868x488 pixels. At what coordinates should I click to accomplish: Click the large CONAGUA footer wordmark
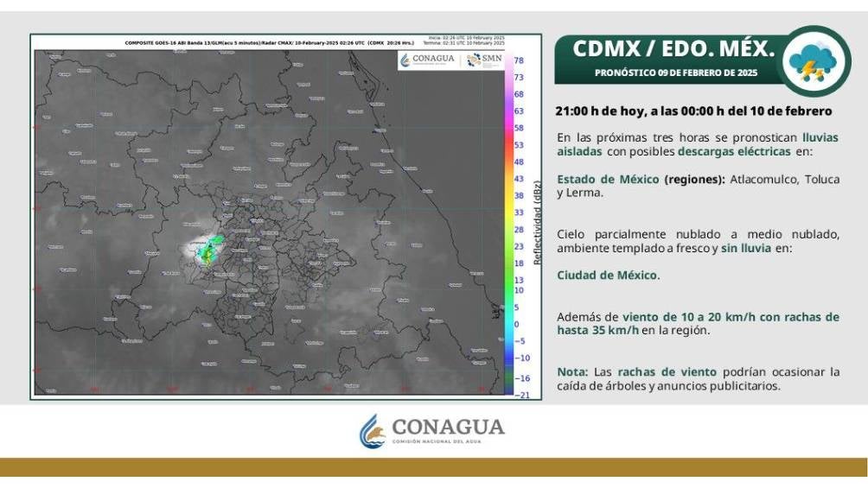pyautogui.click(x=448, y=427)
